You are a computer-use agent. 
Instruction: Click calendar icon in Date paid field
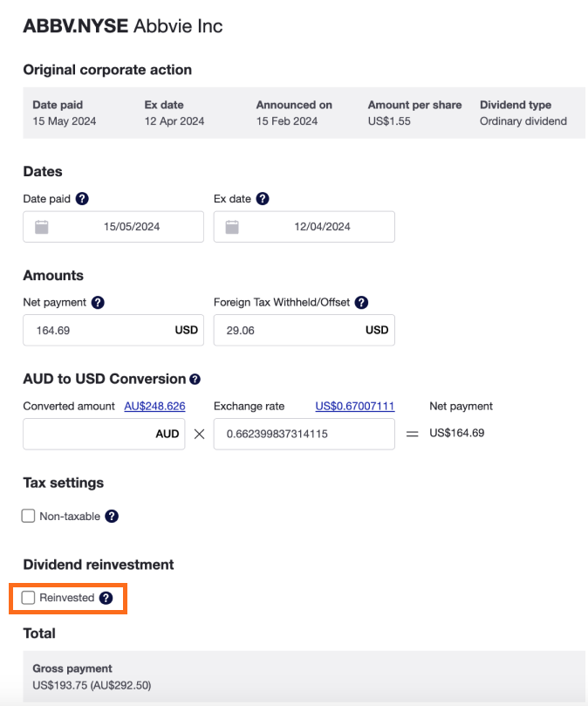coord(41,227)
